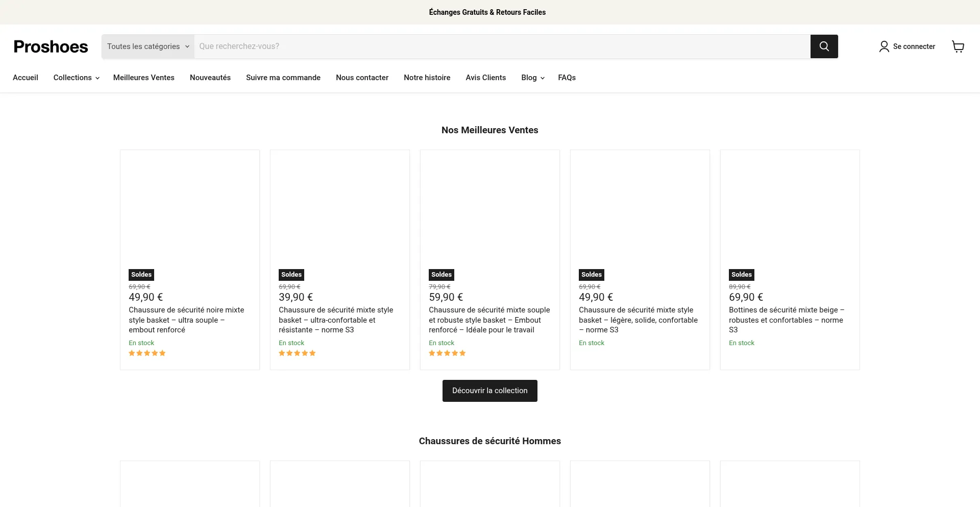Go to Meilleures Ventes page

(143, 78)
